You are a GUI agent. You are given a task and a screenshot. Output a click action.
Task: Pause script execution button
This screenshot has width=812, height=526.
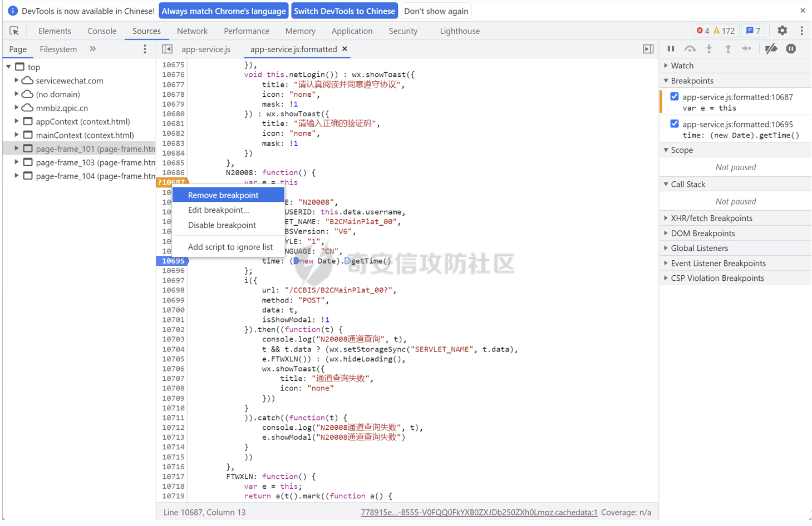coord(671,49)
